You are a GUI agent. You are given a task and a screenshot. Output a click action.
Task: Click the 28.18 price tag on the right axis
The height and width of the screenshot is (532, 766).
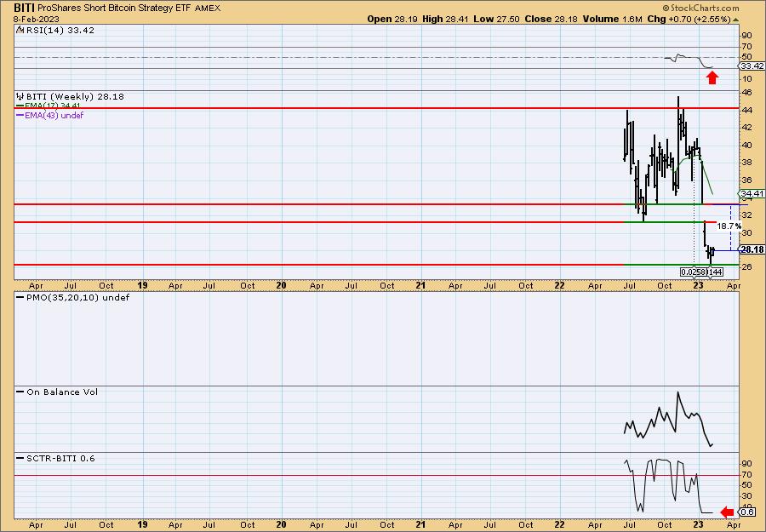point(752,249)
